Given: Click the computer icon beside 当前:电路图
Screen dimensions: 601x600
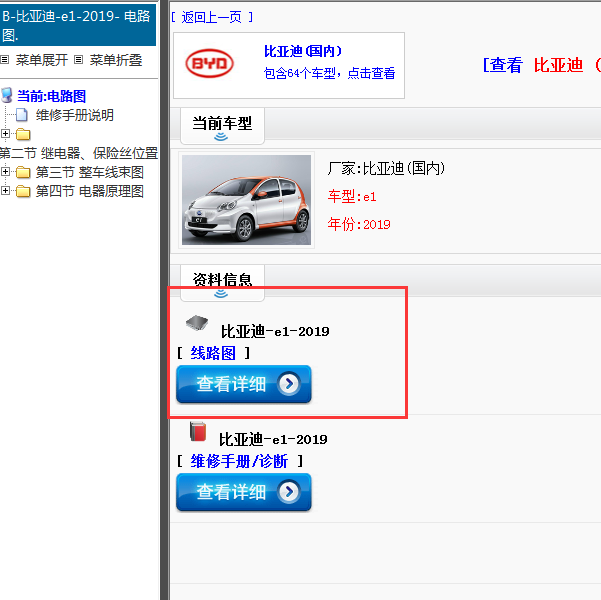Looking at the screenshot, I should click(7, 95).
